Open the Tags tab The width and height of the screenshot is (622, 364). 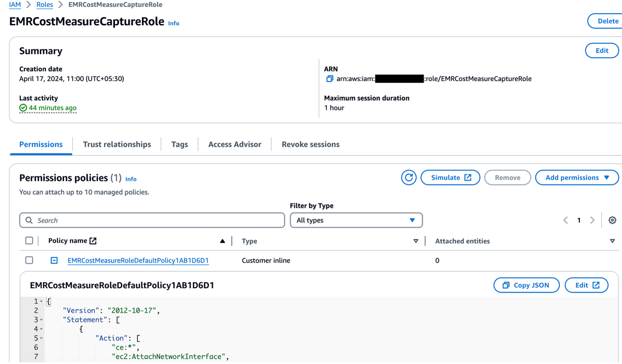[180, 144]
